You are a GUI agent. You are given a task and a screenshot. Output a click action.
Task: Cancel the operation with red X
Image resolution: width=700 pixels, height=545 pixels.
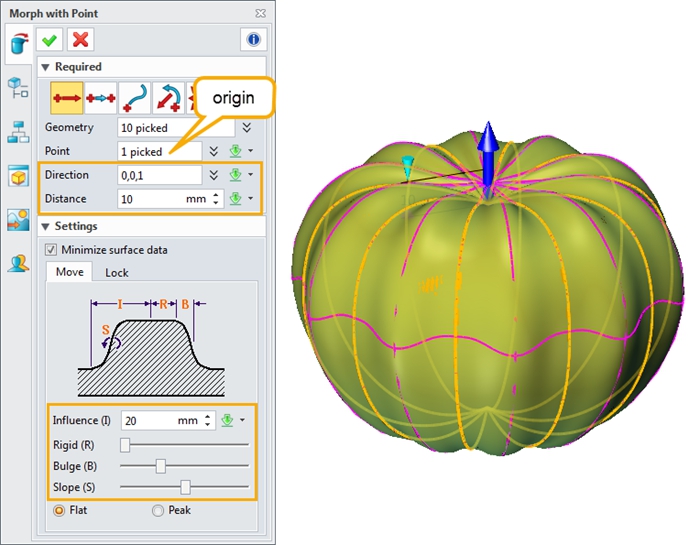click(x=80, y=40)
